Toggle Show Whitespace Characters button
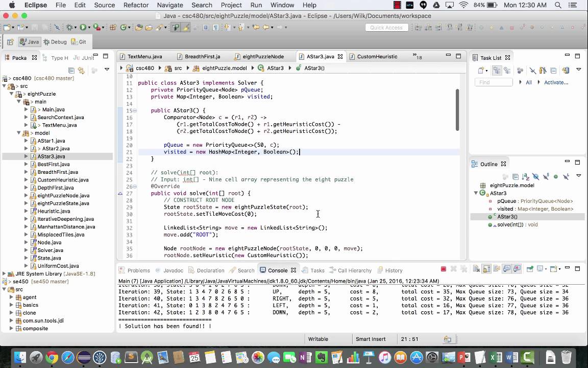This screenshot has height=368, width=588. tap(216, 27)
